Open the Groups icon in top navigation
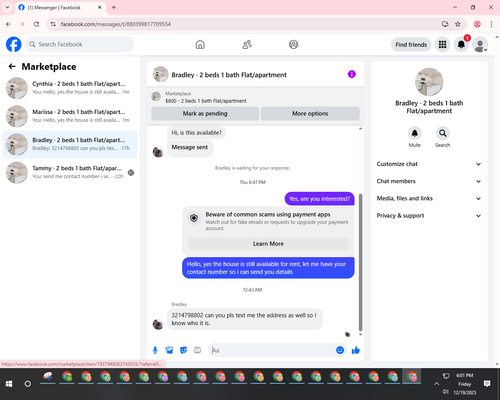Screen dimensions: 500x400 pyautogui.click(x=293, y=44)
